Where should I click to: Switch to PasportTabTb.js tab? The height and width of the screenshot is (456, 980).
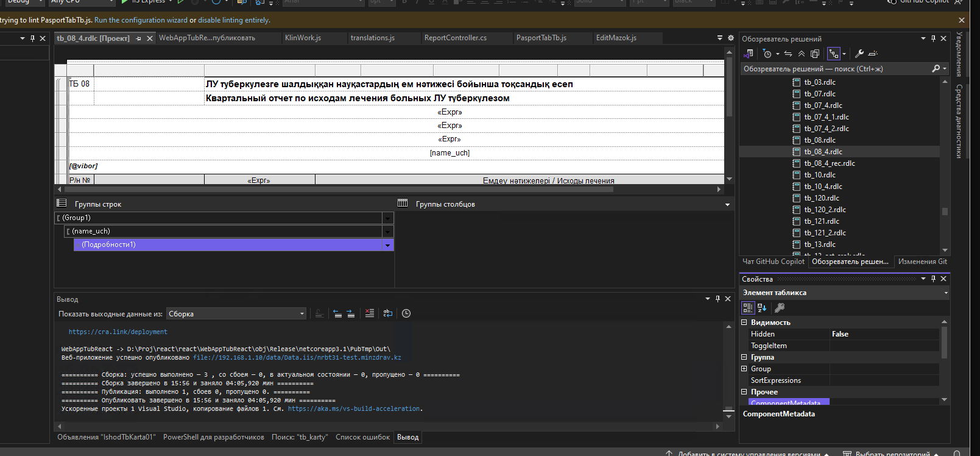click(x=541, y=38)
